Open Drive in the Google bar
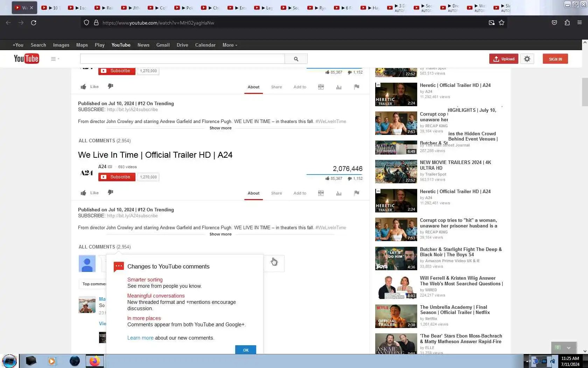This screenshot has height=368, width=588. pos(182,45)
